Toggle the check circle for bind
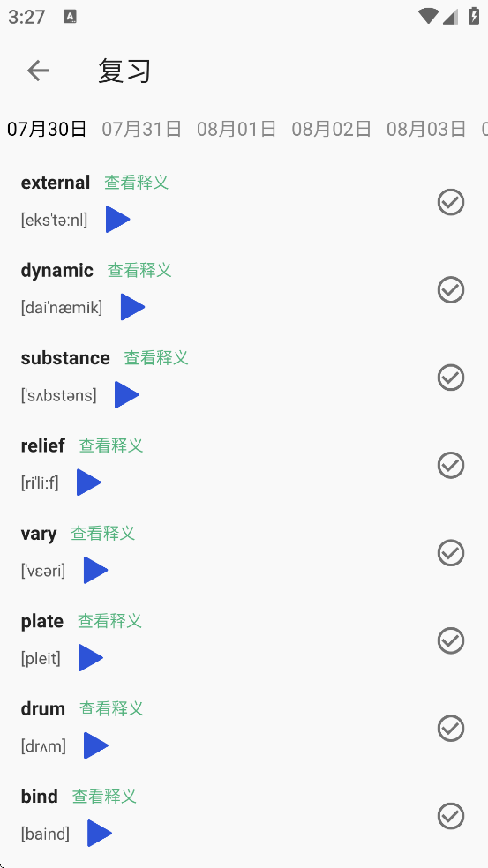 tap(451, 816)
